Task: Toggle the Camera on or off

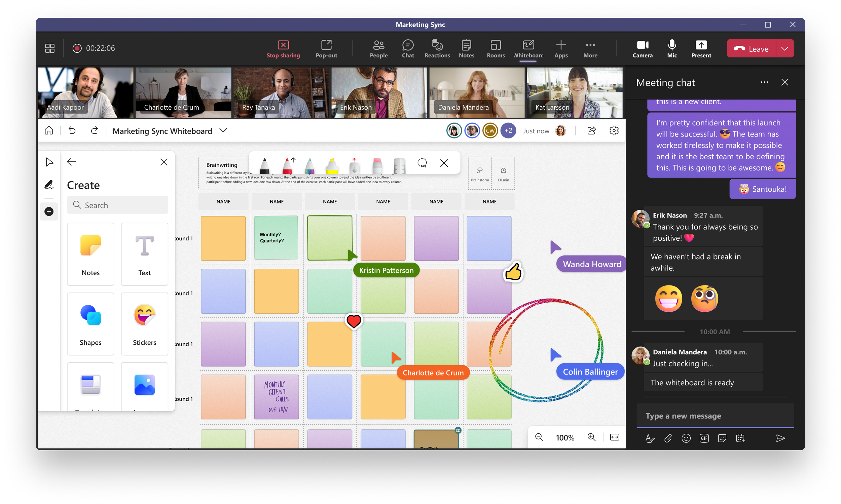Action: (x=643, y=48)
